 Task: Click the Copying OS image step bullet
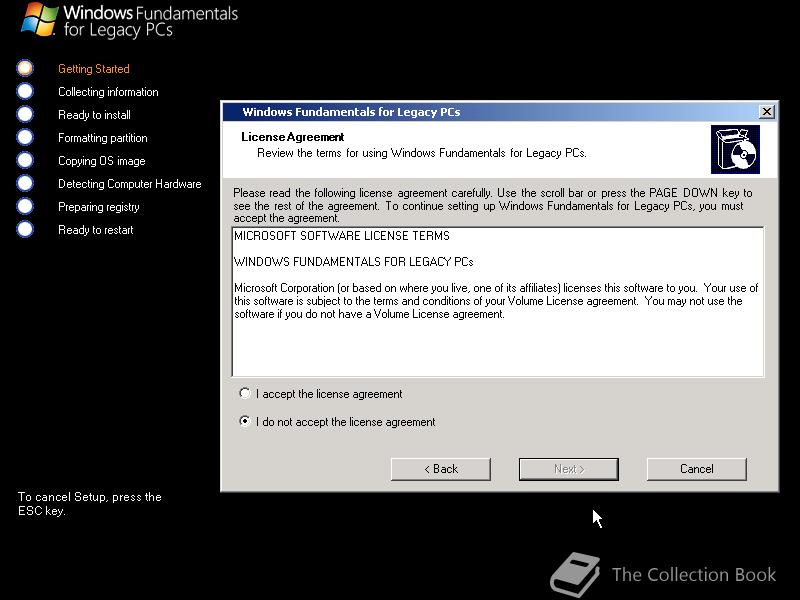pyautogui.click(x=25, y=160)
